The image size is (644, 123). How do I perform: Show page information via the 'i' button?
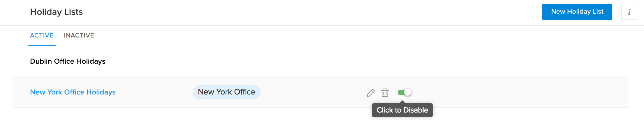[x=629, y=12]
